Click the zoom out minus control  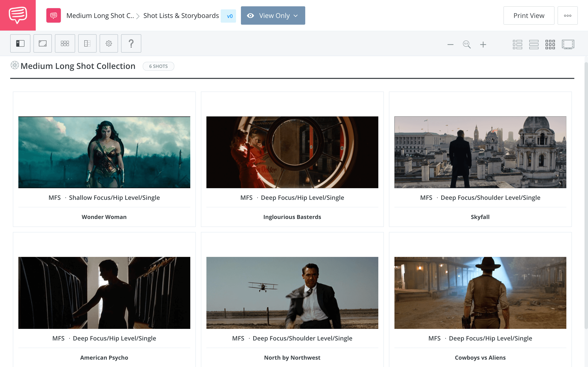450,44
